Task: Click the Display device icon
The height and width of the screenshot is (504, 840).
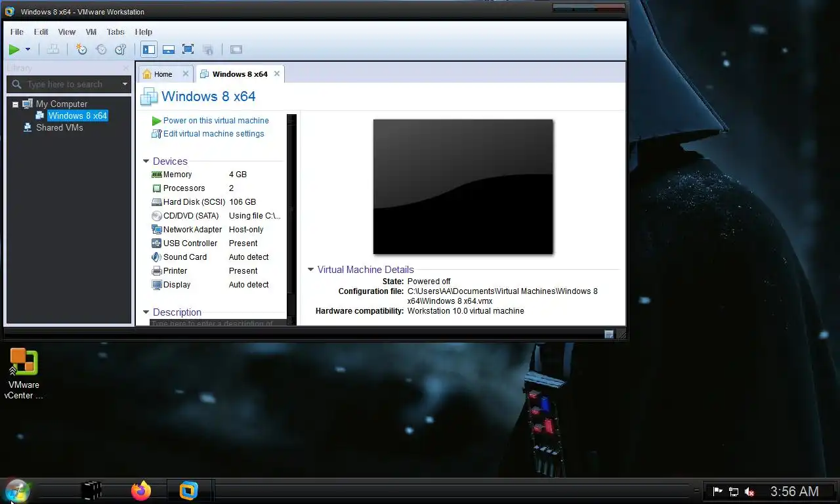Action: (x=156, y=285)
